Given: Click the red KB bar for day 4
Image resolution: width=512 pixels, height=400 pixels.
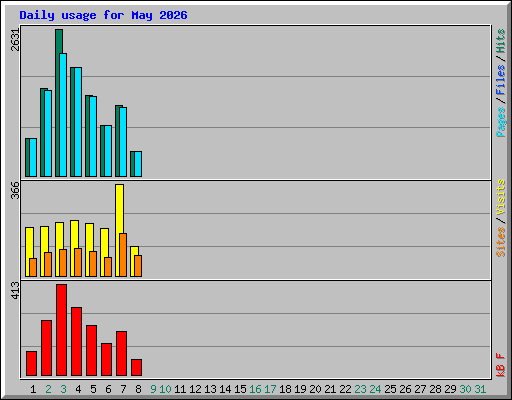Looking at the screenshot, I should tap(76, 342).
